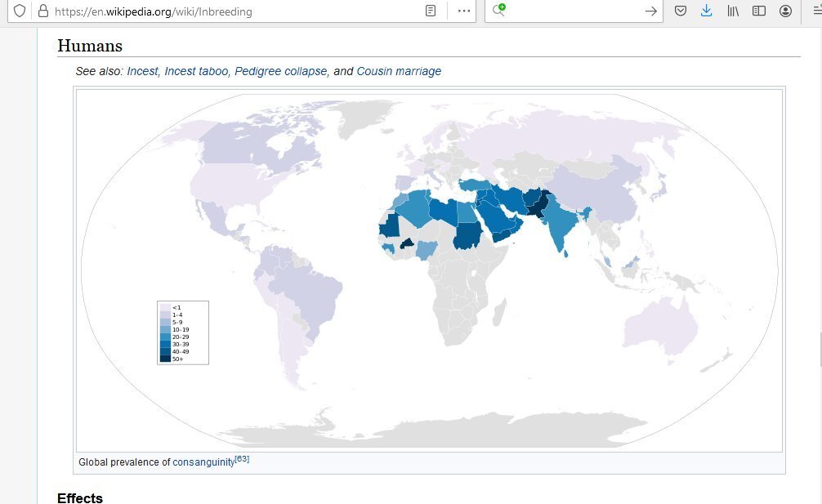Click the tracking protection shield icon
The height and width of the screenshot is (504, 822).
point(20,11)
